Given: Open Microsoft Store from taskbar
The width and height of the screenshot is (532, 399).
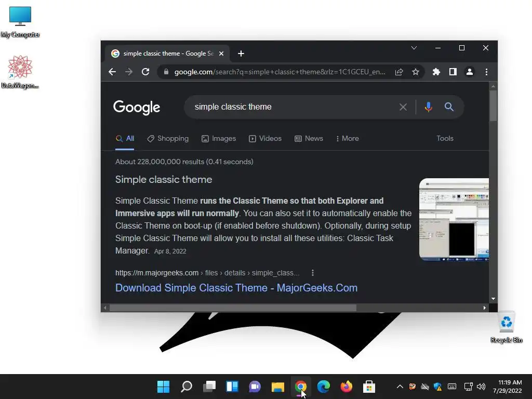Looking at the screenshot, I should pyautogui.click(x=369, y=387).
